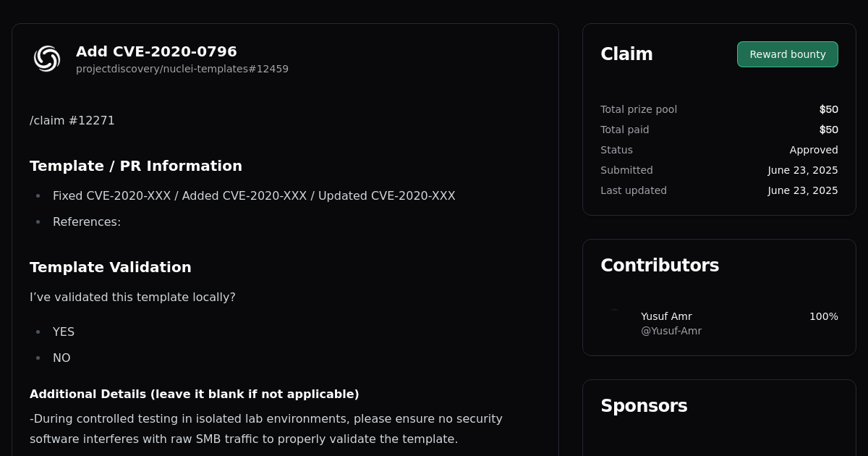Image resolution: width=868 pixels, height=456 pixels.
Task: Select the Claim panel heading
Action: (x=626, y=54)
